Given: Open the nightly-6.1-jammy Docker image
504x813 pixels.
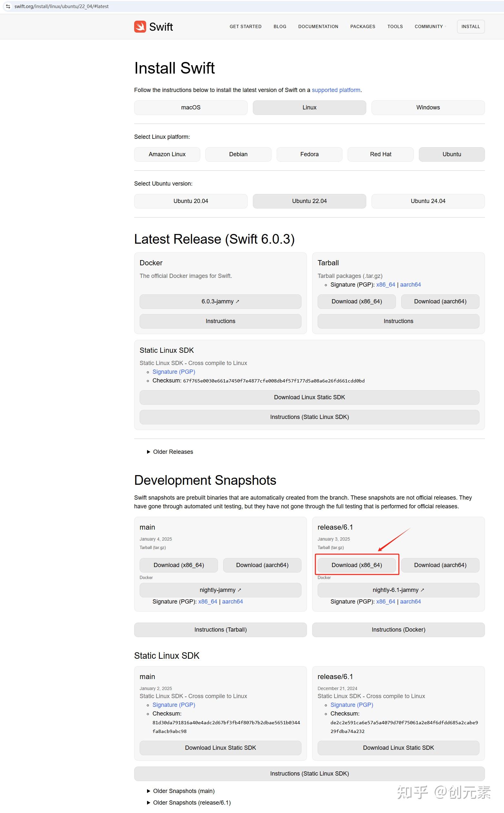Looking at the screenshot, I should tap(398, 590).
